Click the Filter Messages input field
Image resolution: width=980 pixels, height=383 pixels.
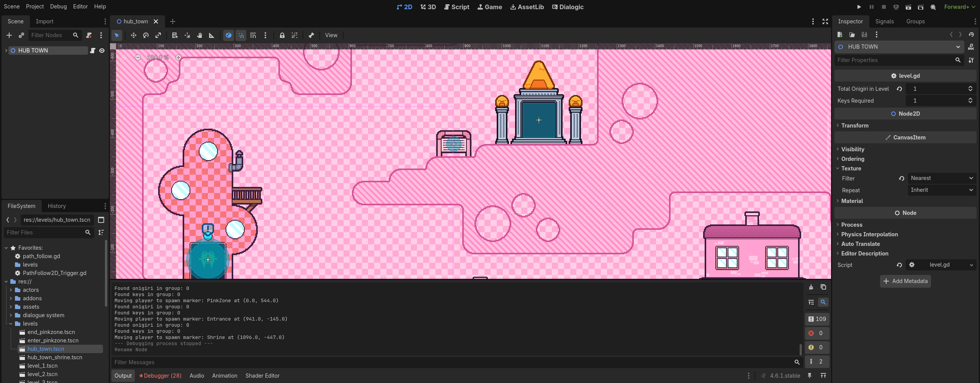452,362
